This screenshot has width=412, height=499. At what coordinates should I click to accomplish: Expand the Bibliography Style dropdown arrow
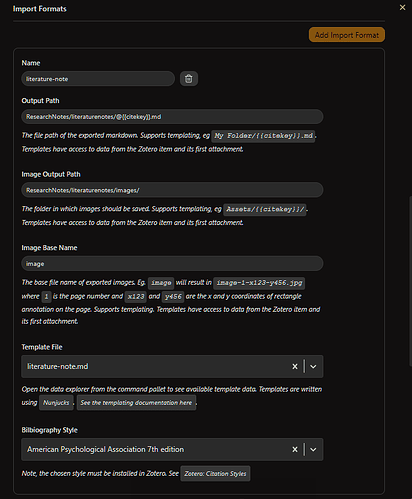(313, 449)
